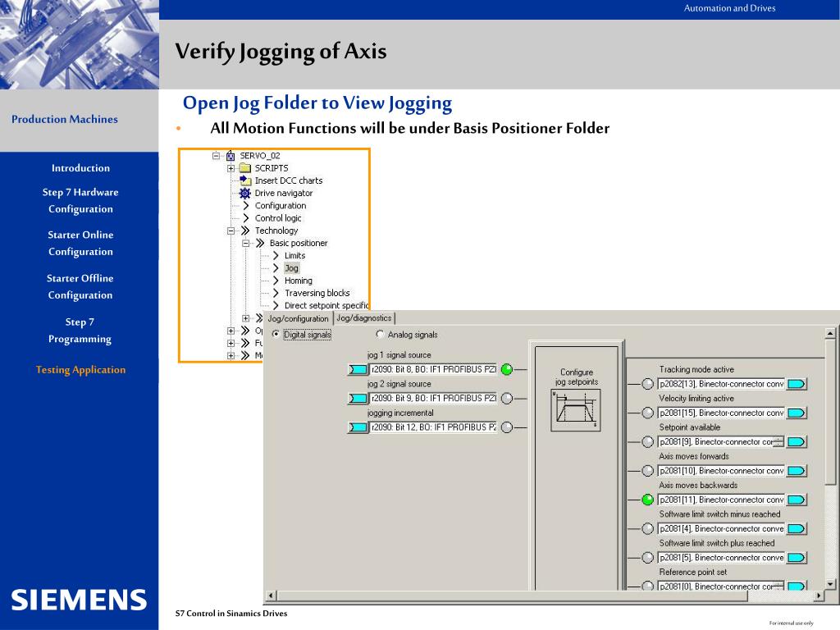Collapse the SERVO_02 tree node
The height and width of the screenshot is (630, 840).
216,156
